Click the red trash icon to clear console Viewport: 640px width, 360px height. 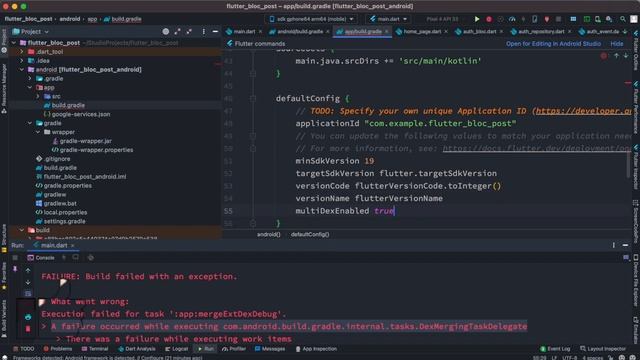[28, 329]
